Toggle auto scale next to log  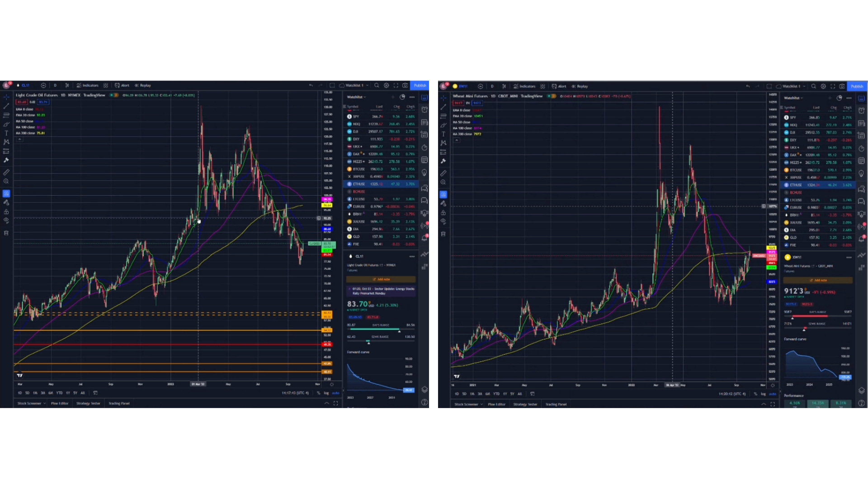click(335, 393)
